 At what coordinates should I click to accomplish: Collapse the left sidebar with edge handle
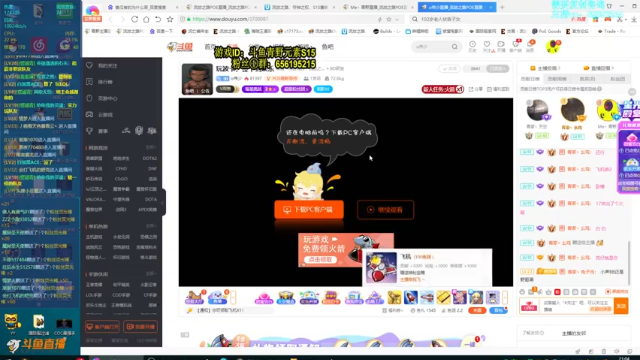point(163,202)
